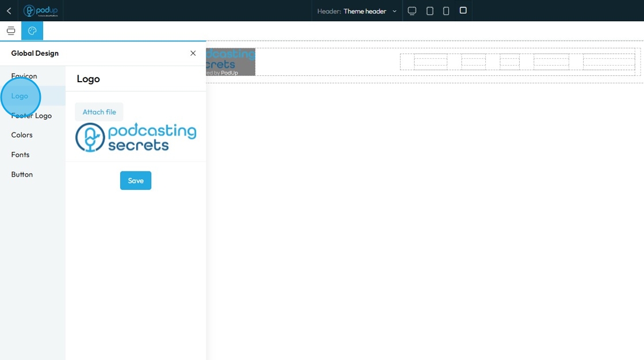Select the first nav placeholder in header canvas
Screen dimensions: 644x360
(x=431, y=62)
